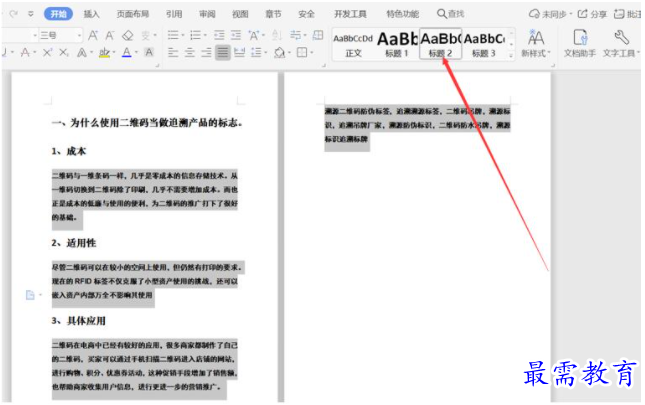645x405 pixels.
Task: Open the 文档助手 document assistant
Action: click(580, 43)
